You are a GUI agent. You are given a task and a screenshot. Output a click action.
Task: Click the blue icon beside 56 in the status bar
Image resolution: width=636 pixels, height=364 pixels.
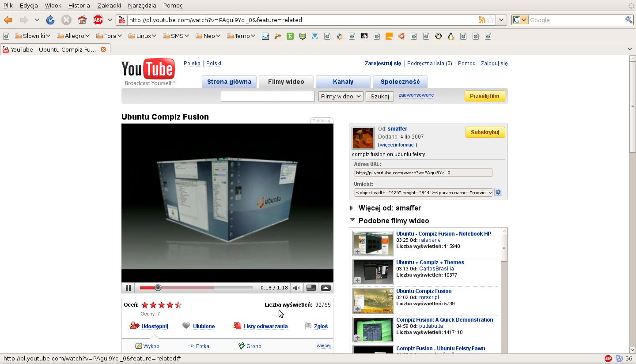pos(619,359)
